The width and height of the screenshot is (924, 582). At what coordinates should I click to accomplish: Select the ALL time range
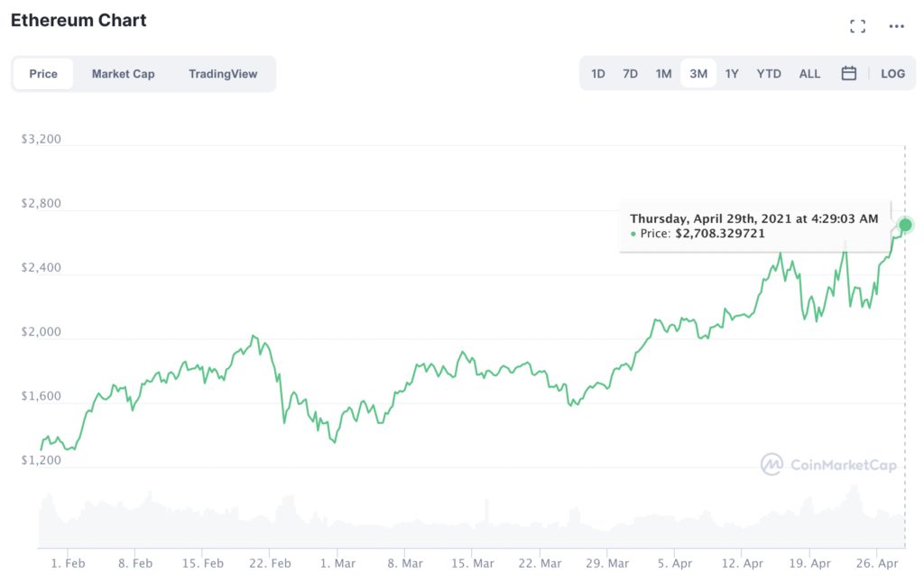809,74
